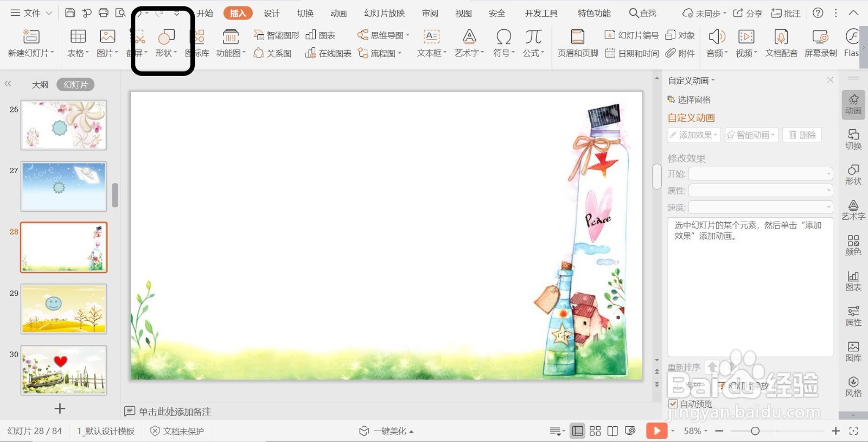The image size is (868, 442).
Task: Switch to the 幻灯片放映 slideshow tab
Action: 385,13
